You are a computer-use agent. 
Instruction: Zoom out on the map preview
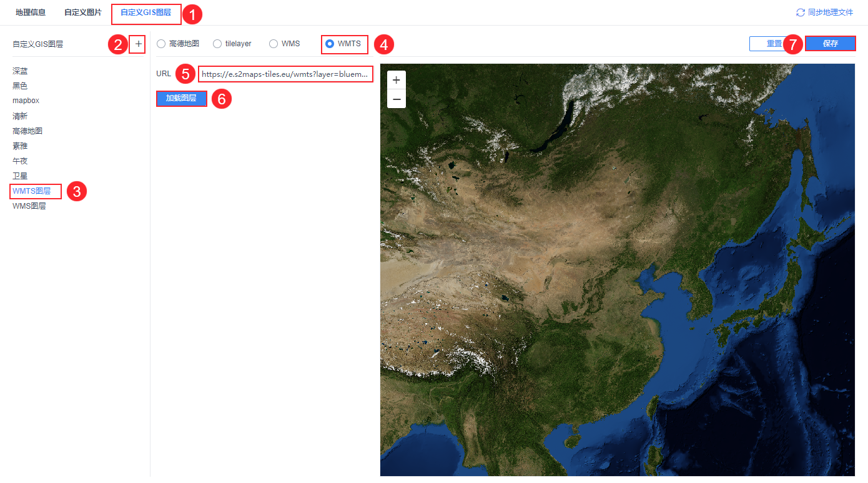[397, 99]
